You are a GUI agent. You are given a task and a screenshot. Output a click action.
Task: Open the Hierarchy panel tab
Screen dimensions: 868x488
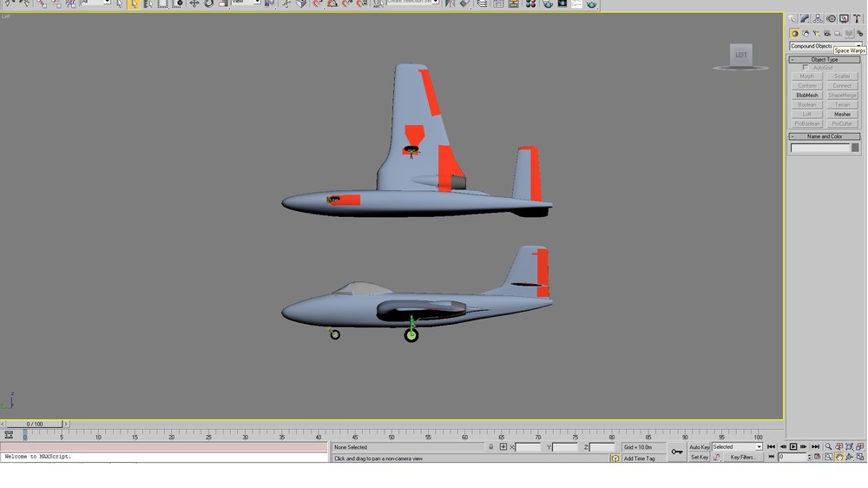click(819, 19)
